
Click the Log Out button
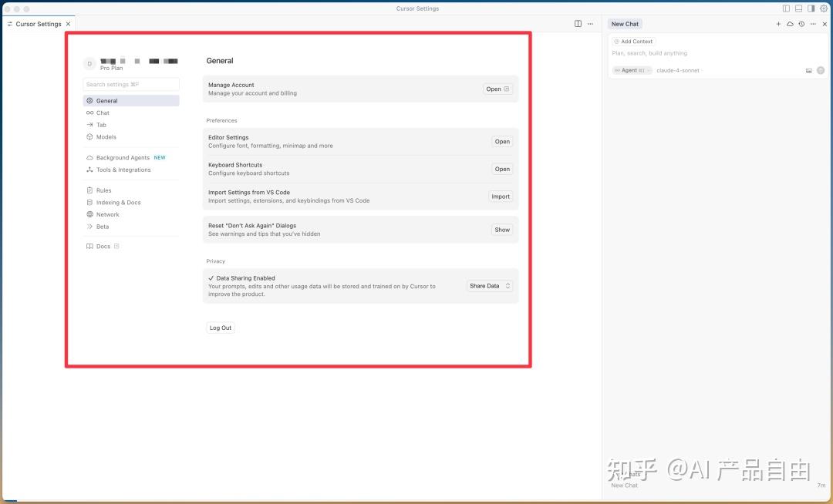click(221, 328)
